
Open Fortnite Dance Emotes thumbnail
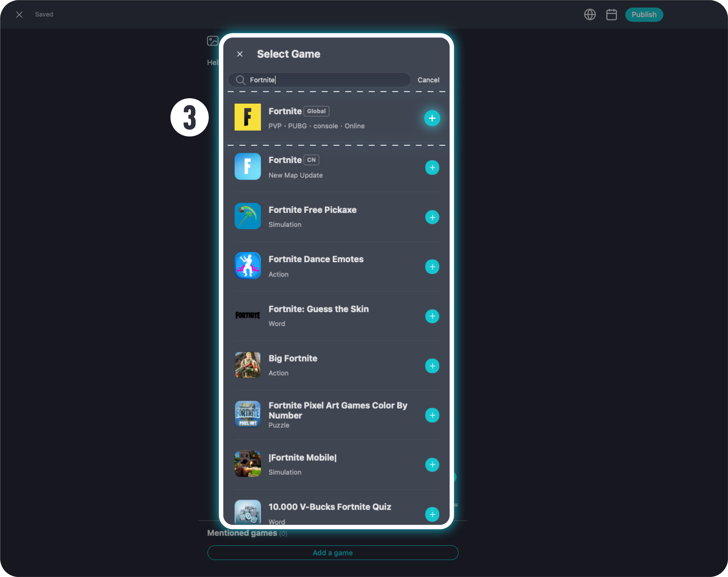(x=248, y=265)
